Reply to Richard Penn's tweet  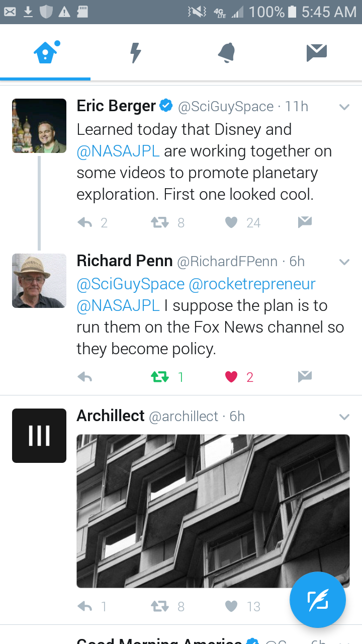85,377
